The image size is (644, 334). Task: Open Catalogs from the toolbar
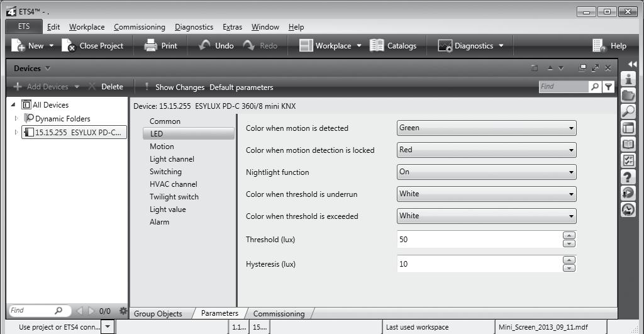pyautogui.click(x=393, y=45)
